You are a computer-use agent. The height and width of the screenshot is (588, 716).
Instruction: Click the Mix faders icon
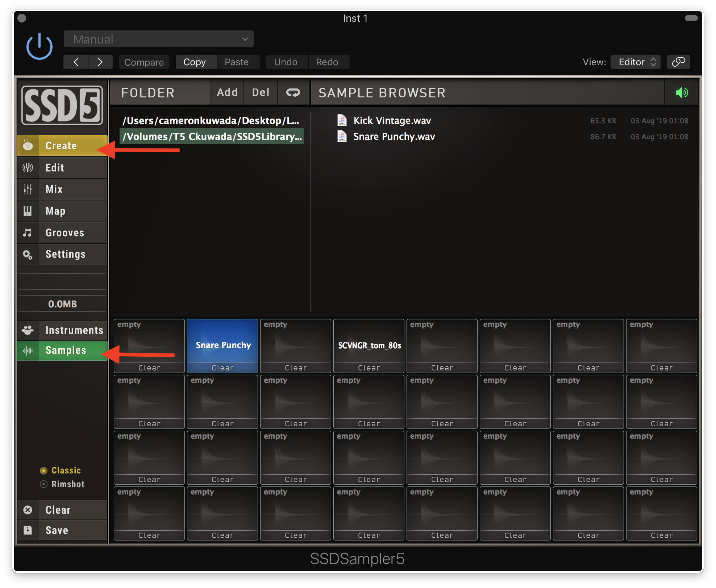coord(28,189)
